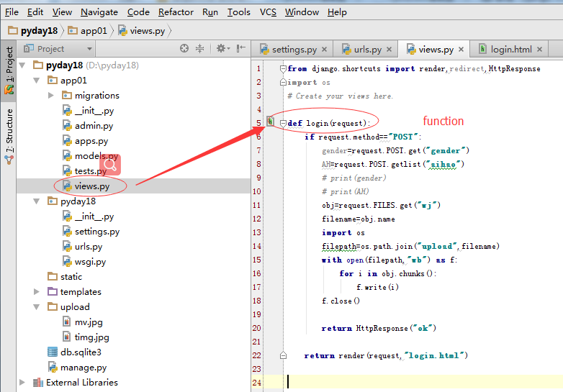This screenshot has height=392, width=563.
Task: Close the settings.py editor tab
Action: pyautogui.click(x=325, y=50)
